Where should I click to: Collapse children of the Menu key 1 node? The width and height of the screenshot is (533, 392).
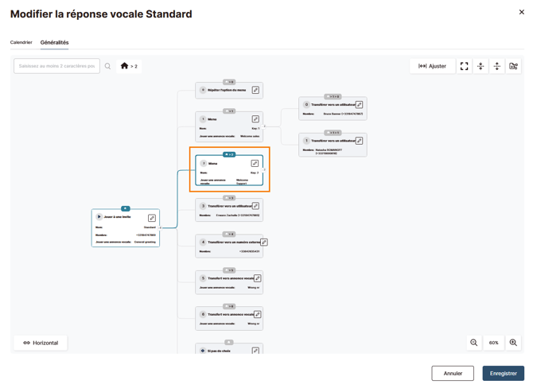[x=264, y=126]
